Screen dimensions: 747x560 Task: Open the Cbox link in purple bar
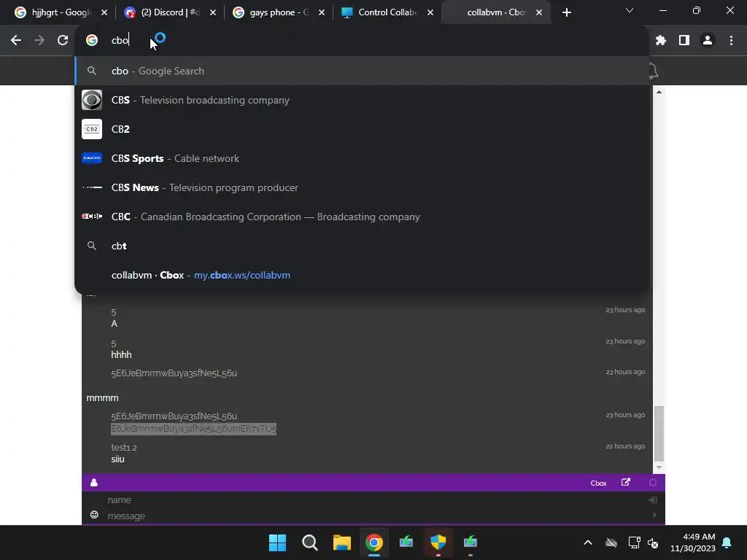tap(598, 483)
